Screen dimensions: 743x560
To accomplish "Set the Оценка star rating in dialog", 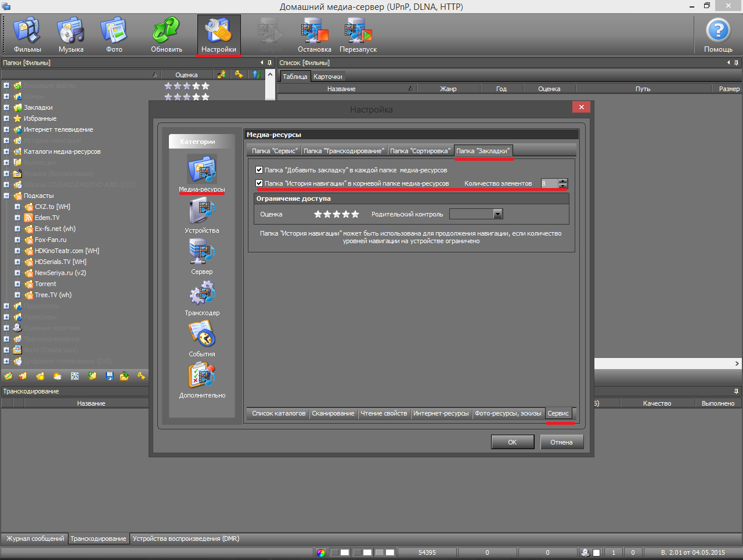I will coord(337,214).
